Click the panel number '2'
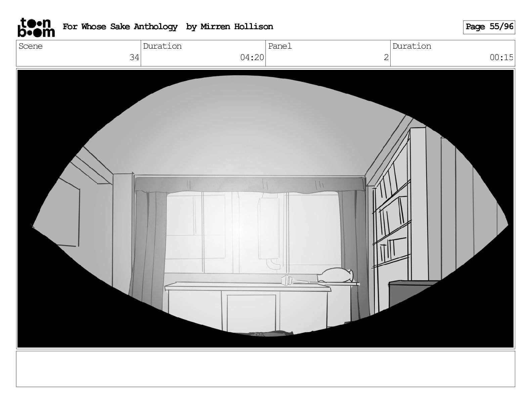Image resolution: width=532 pixels, height=411 pixels. [x=386, y=57]
